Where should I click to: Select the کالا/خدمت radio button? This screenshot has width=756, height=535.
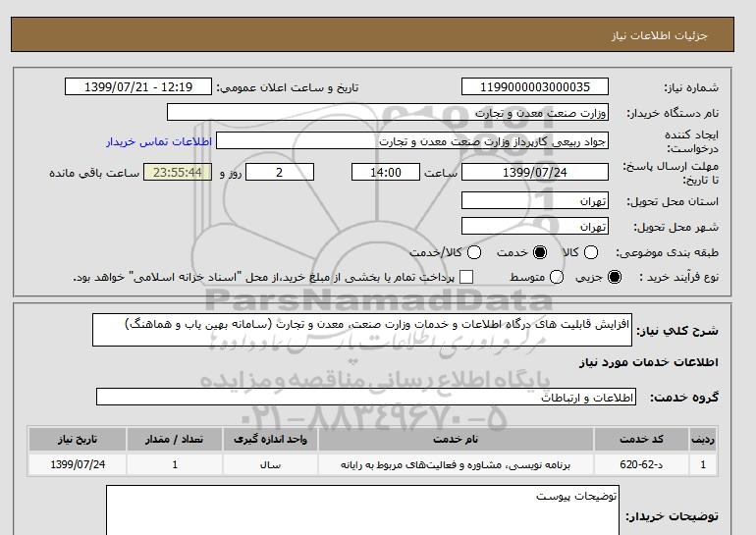coord(474,252)
